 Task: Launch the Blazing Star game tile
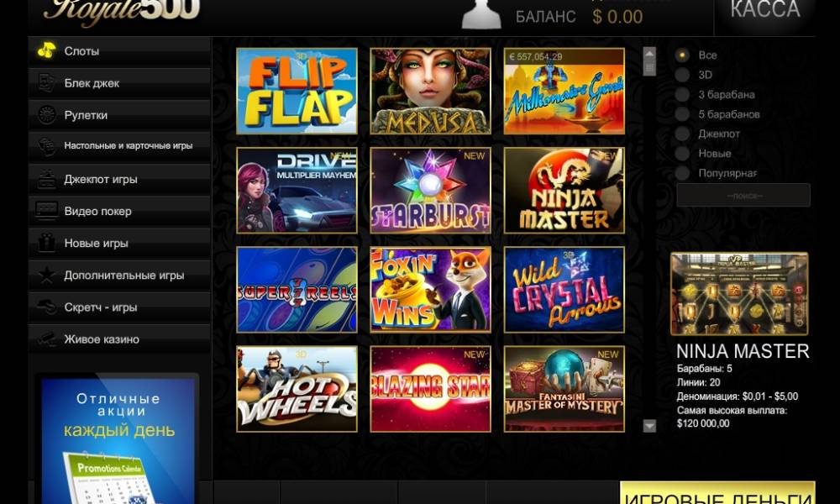[x=430, y=389]
